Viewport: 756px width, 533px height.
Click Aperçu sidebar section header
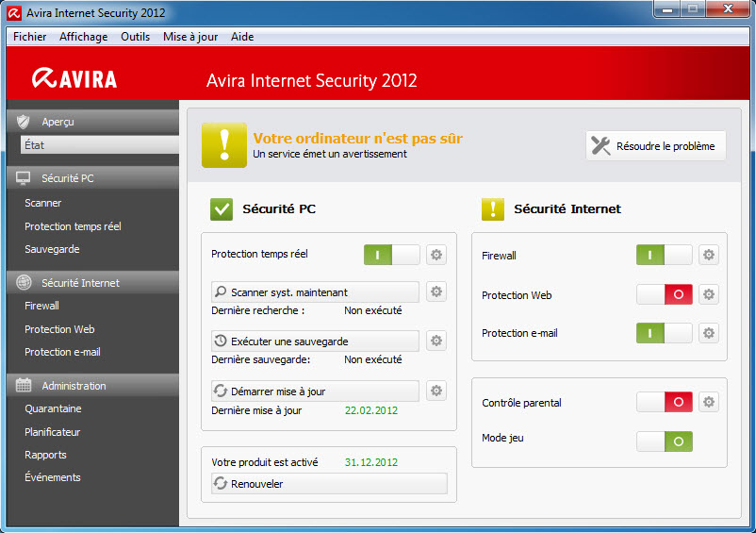tap(92, 122)
